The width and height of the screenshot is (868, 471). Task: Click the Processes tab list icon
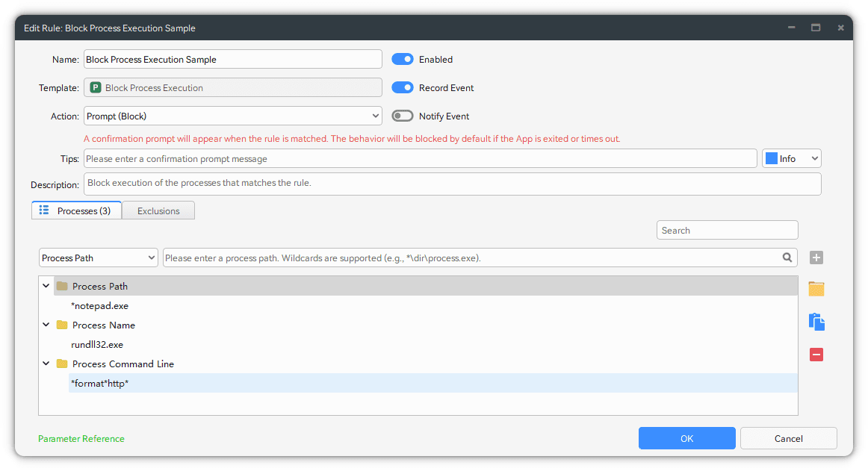tap(44, 210)
